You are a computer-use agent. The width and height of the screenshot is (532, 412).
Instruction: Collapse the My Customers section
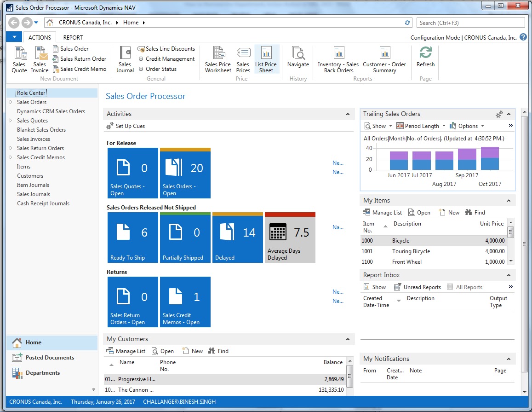348,339
